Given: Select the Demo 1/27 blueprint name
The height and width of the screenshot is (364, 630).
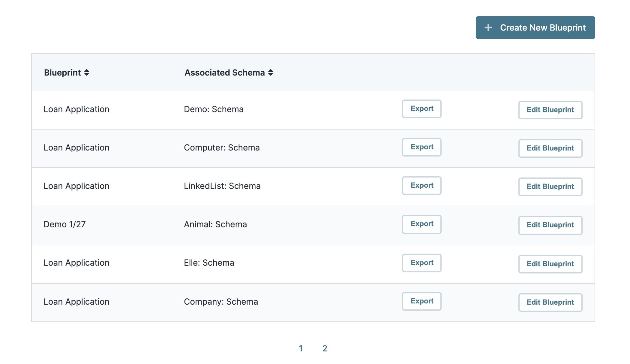Looking at the screenshot, I should click(x=64, y=224).
